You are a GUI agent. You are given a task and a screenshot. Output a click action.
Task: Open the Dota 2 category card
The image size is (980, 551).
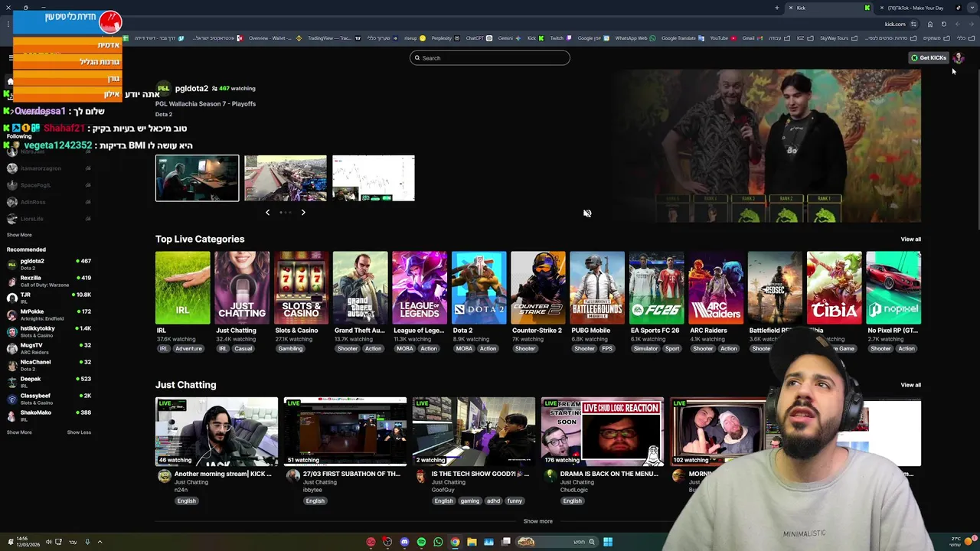pyautogui.click(x=479, y=288)
